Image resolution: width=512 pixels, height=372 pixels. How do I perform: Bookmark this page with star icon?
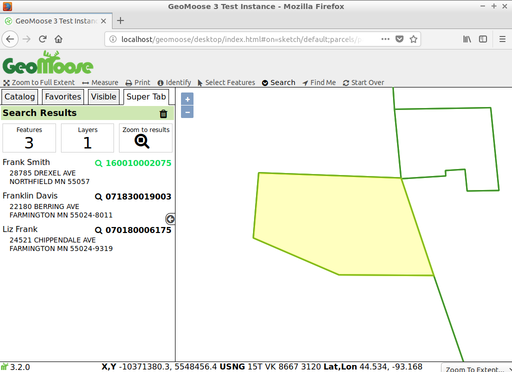(x=413, y=39)
